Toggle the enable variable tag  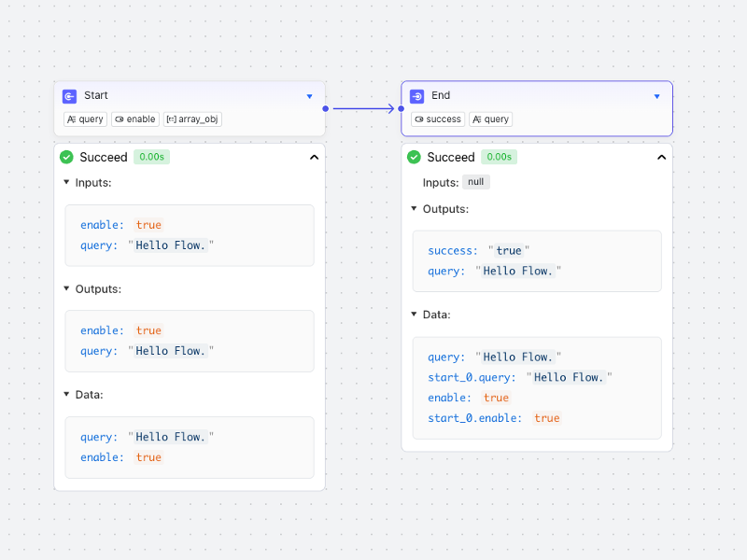pyautogui.click(x=134, y=119)
